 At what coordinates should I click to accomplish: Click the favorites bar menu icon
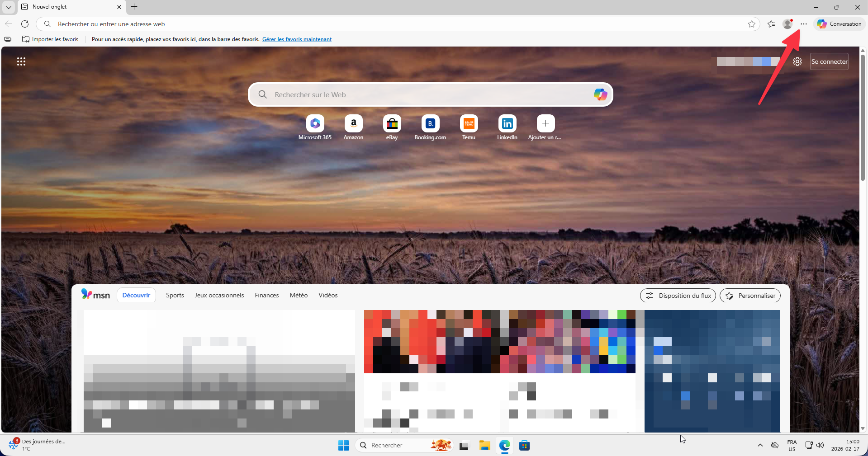click(8, 39)
